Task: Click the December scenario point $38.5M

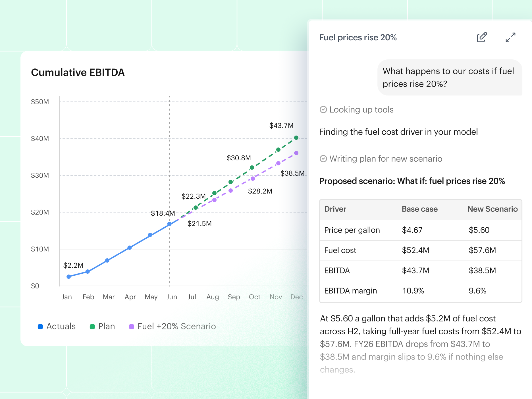Action: coord(296,153)
